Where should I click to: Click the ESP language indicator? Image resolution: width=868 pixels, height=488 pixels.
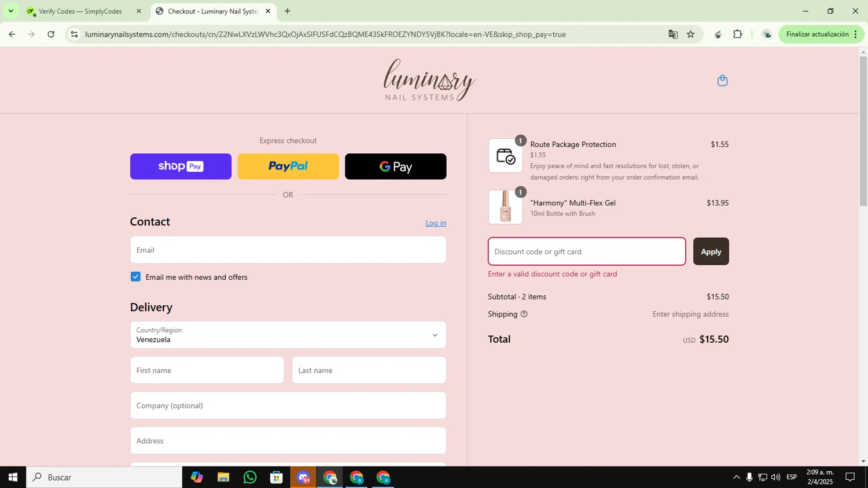coord(792,477)
